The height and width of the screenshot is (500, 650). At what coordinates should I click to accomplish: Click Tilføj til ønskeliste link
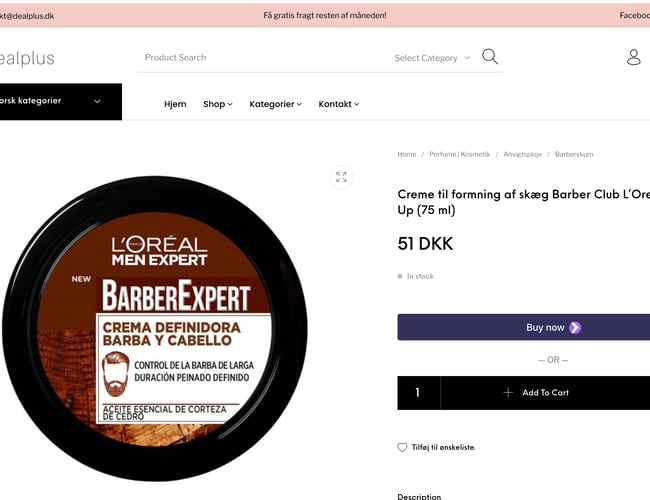point(444,447)
